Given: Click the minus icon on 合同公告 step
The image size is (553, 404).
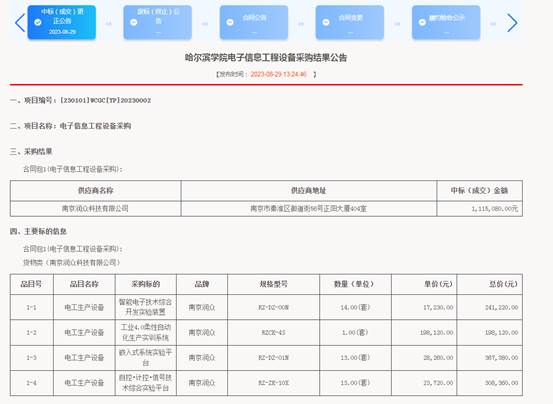Looking at the screenshot, I should pyautogui.click(x=230, y=22).
